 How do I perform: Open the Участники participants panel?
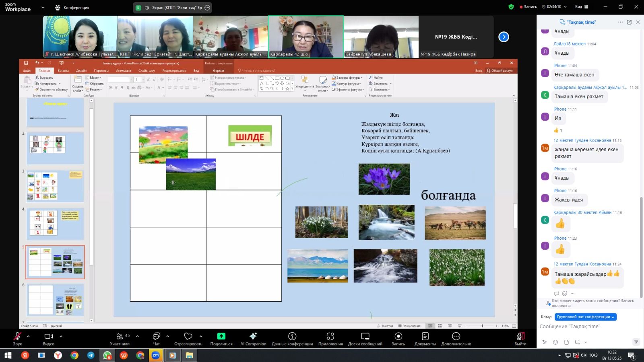point(120,338)
